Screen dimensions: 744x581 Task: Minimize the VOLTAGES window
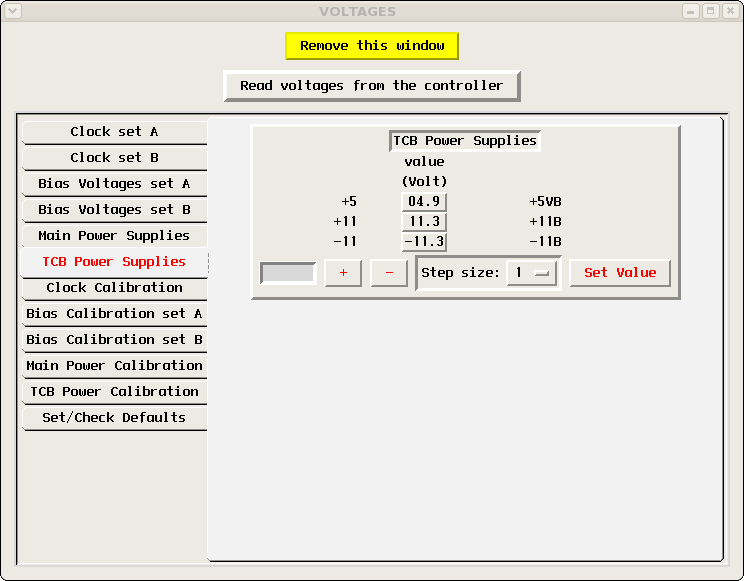[x=691, y=11]
